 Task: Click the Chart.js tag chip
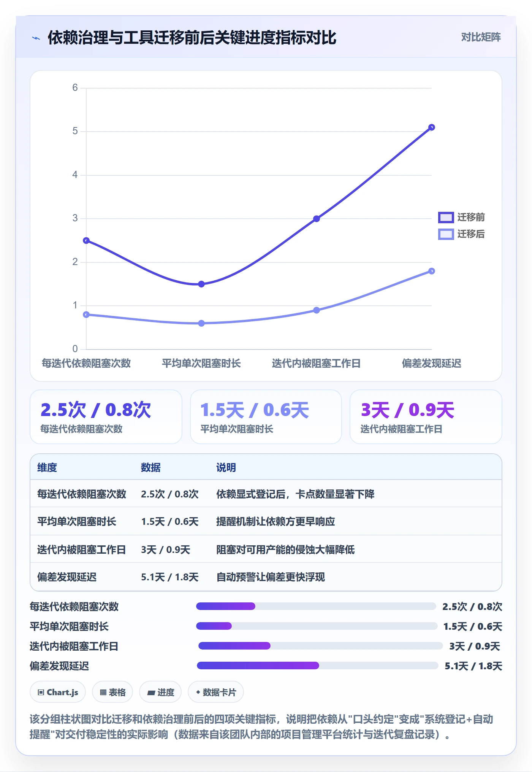pos(58,692)
